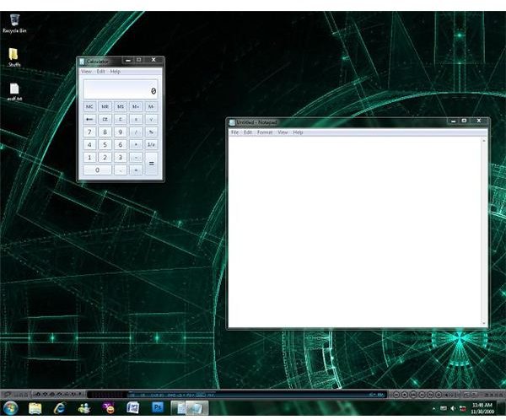Click Notepad vertical scrollbar down arrow

[484, 324]
